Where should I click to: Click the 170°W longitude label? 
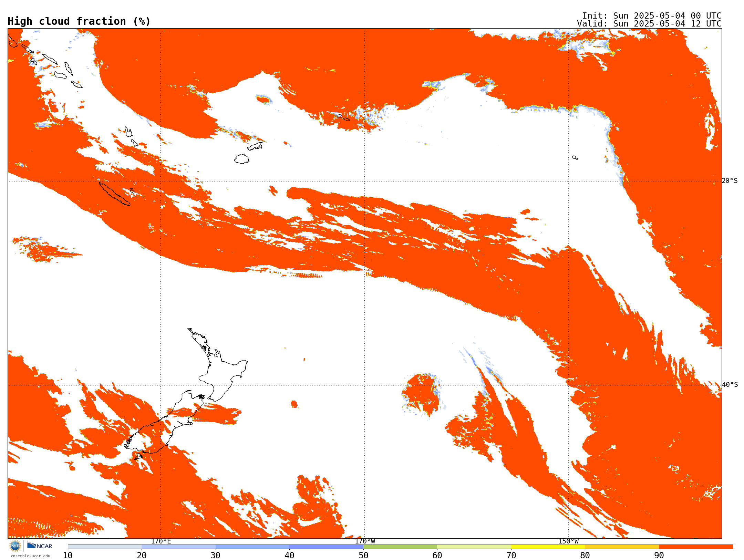tap(365, 541)
